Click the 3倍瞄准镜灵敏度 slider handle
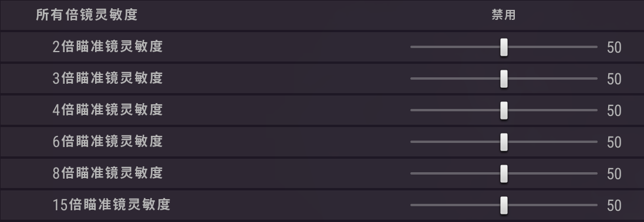Image resolution: width=644 pixels, height=222 pixels. 504,78
